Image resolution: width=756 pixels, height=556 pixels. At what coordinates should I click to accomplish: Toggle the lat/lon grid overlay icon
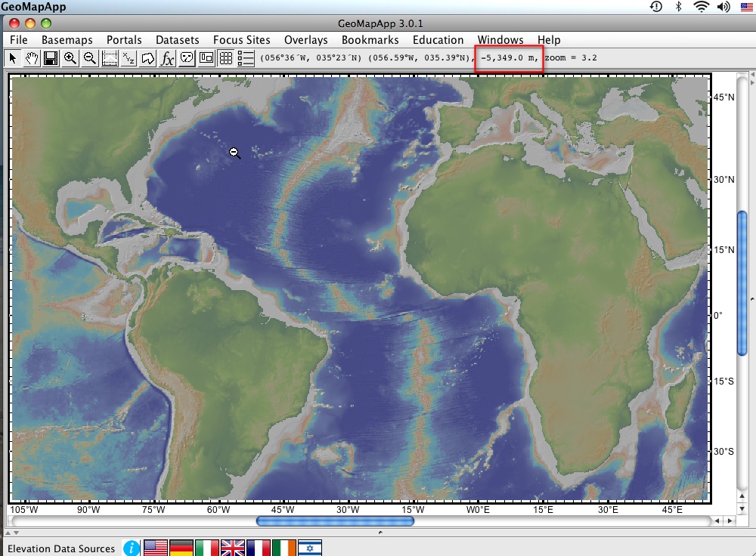(225, 58)
